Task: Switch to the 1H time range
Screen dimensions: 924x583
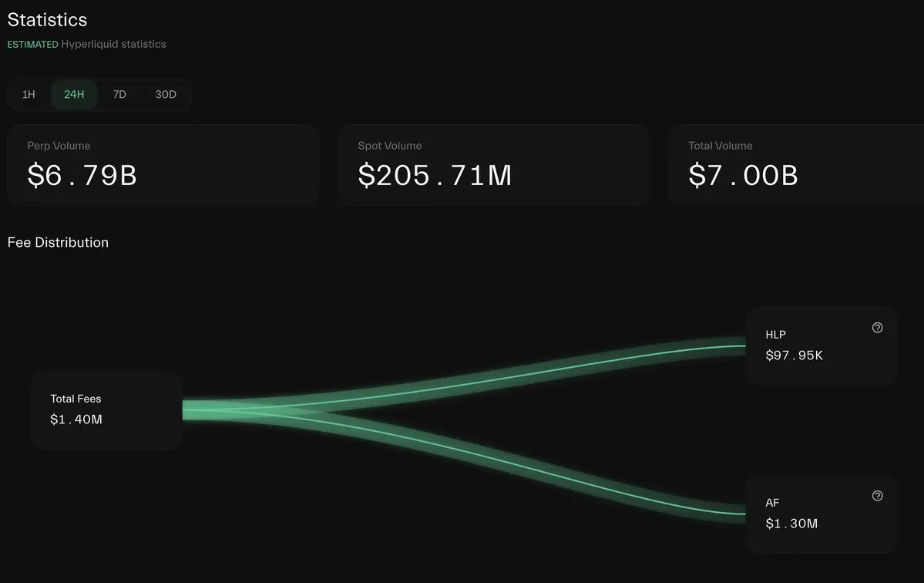Action: point(29,94)
